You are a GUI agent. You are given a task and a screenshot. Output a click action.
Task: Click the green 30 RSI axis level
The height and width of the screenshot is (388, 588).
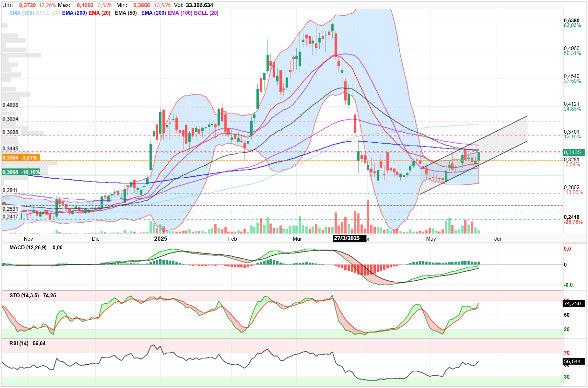tap(567, 377)
